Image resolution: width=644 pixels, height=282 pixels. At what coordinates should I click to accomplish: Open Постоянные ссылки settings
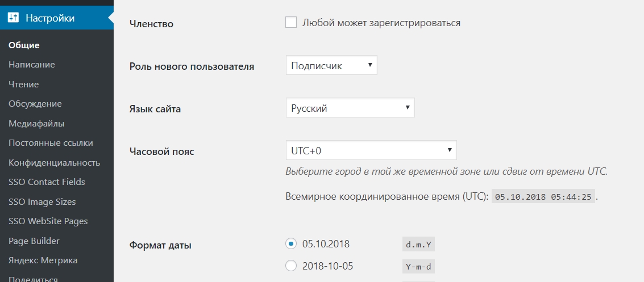pos(51,143)
